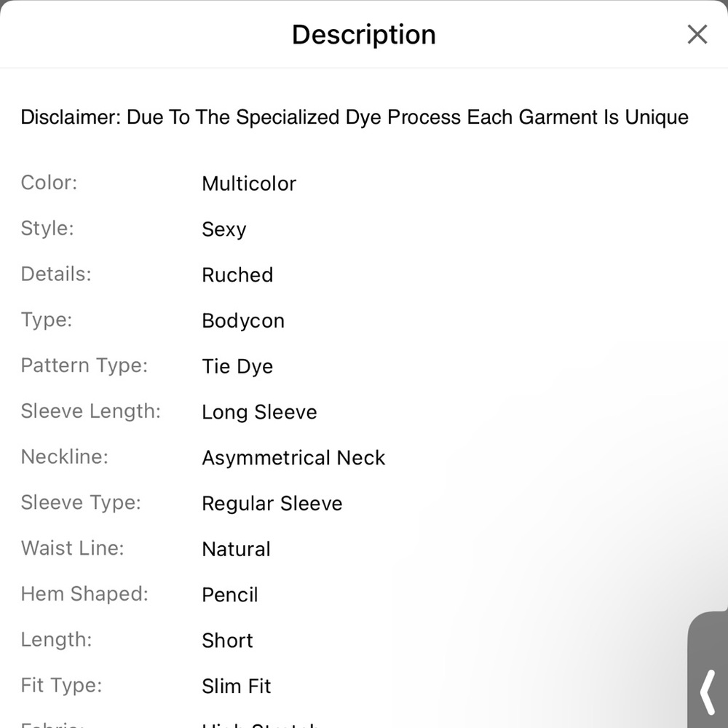Tap the Multicolor color value

tap(249, 183)
